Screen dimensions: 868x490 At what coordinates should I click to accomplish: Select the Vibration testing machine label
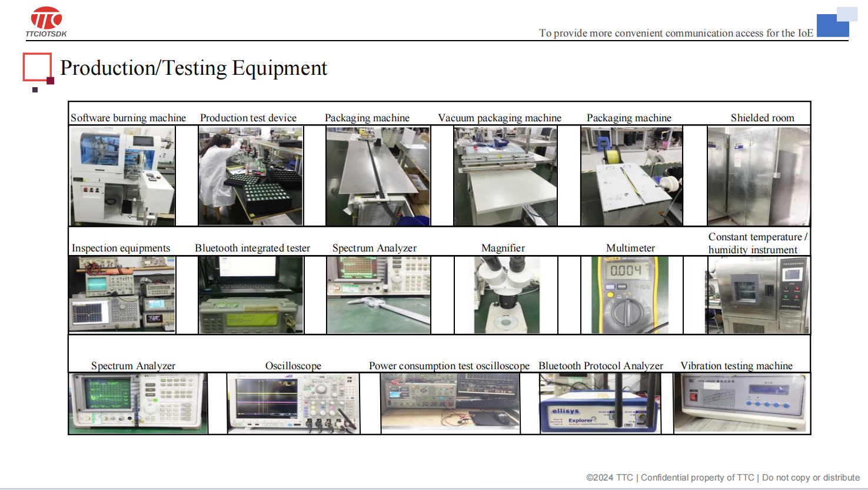(x=736, y=366)
